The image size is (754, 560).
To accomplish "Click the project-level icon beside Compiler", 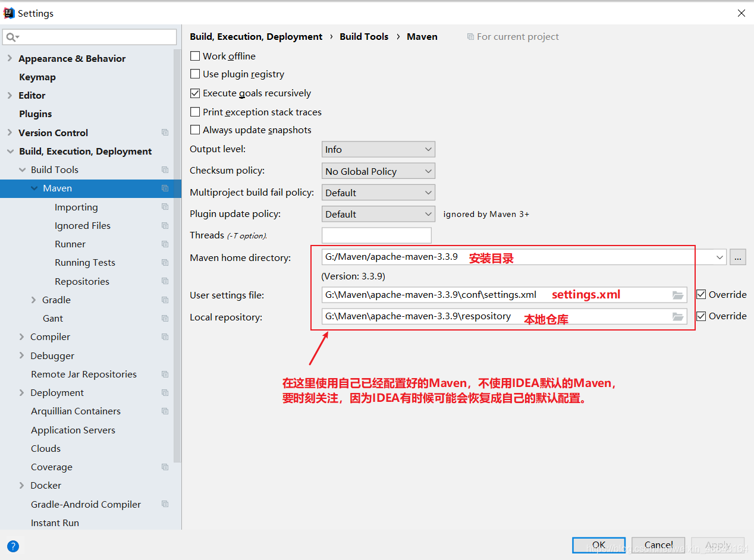I will (x=165, y=336).
